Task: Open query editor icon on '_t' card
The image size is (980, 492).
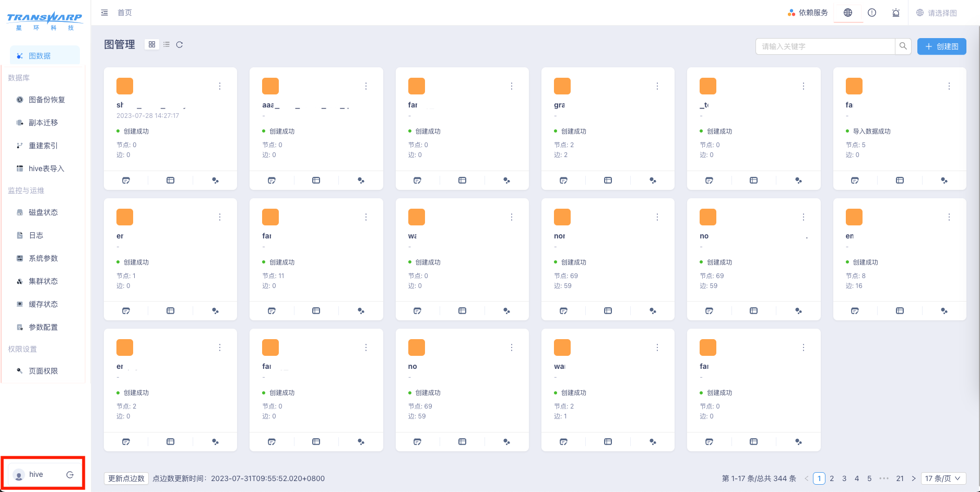Action: pos(709,180)
